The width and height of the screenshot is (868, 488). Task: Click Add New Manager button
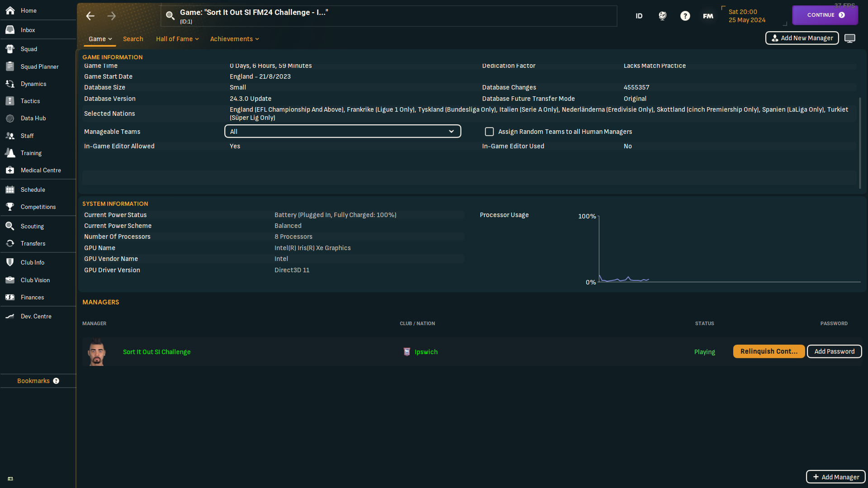[802, 38]
